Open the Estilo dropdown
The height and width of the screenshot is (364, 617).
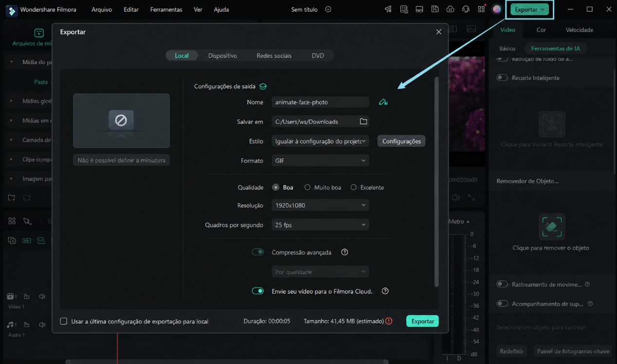click(x=320, y=141)
